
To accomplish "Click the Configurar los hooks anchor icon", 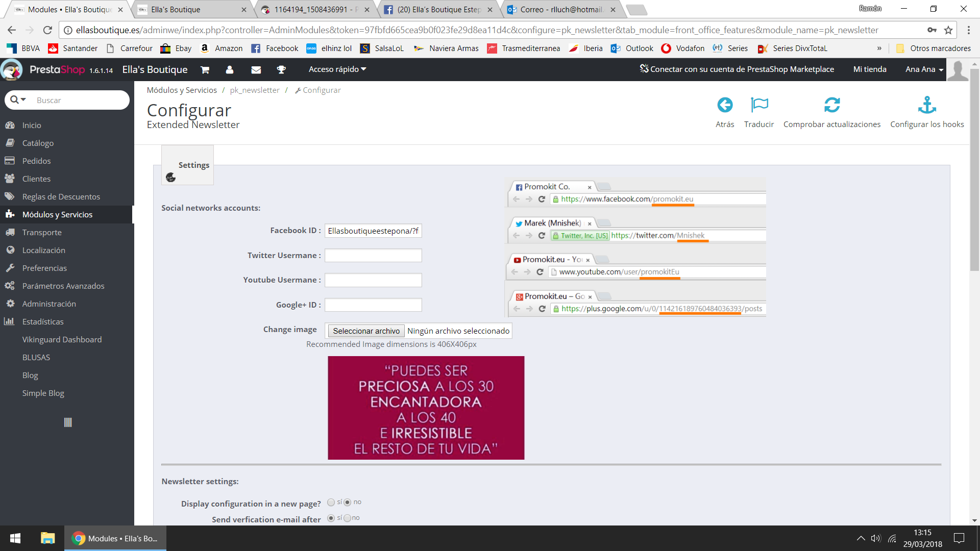I will click(x=927, y=105).
